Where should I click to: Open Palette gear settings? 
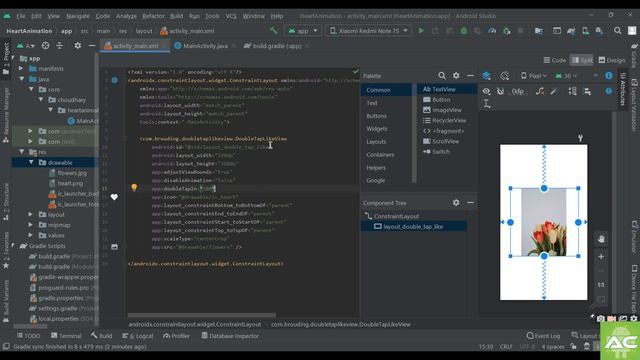pyautogui.click(x=456, y=76)
